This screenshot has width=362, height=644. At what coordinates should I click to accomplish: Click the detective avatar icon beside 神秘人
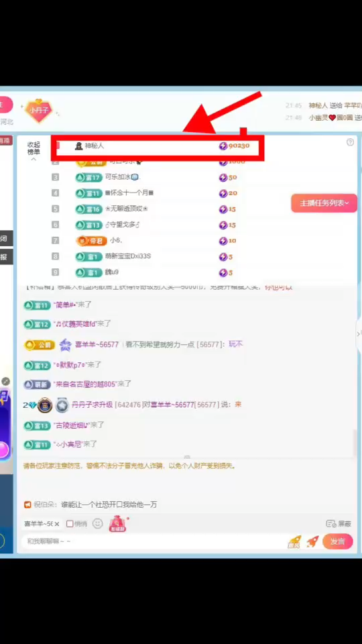pos(79,146)
